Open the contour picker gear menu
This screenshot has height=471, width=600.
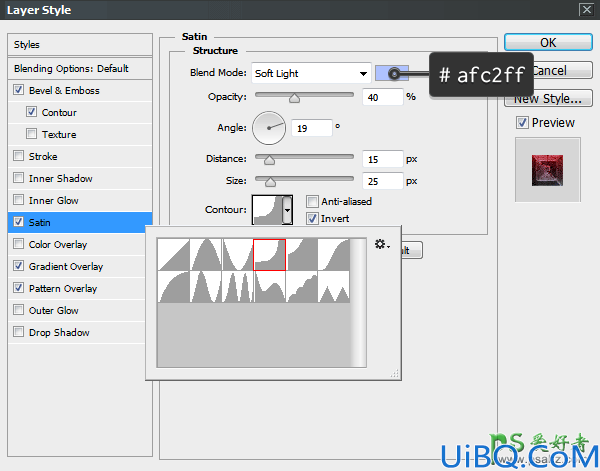point(382,244)
